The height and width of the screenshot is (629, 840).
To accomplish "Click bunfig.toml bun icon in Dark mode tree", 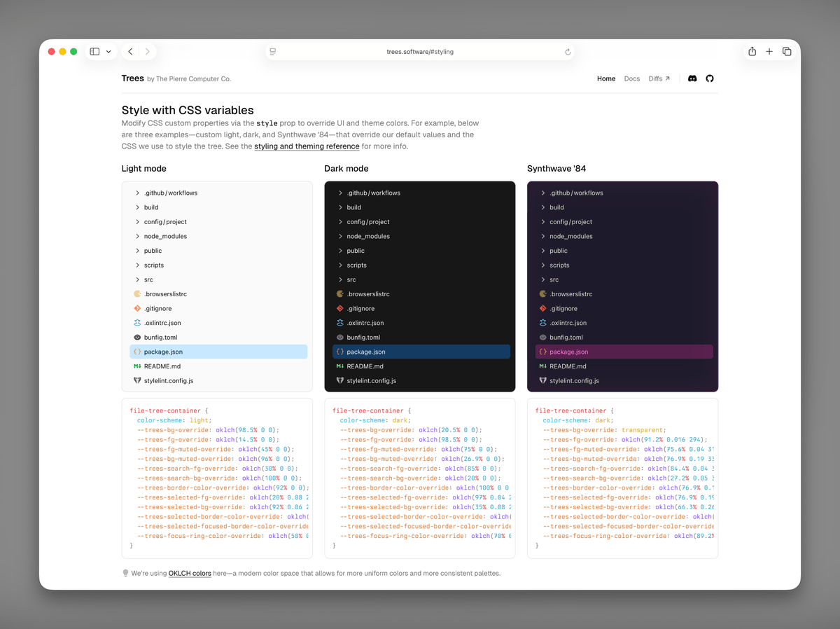I will click(340, 338).
